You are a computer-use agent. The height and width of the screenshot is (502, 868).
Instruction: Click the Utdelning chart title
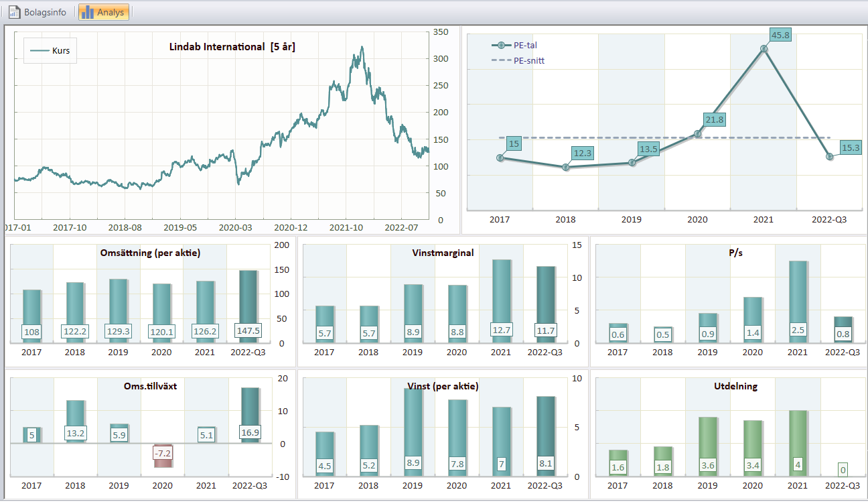(x=735, y=386)
